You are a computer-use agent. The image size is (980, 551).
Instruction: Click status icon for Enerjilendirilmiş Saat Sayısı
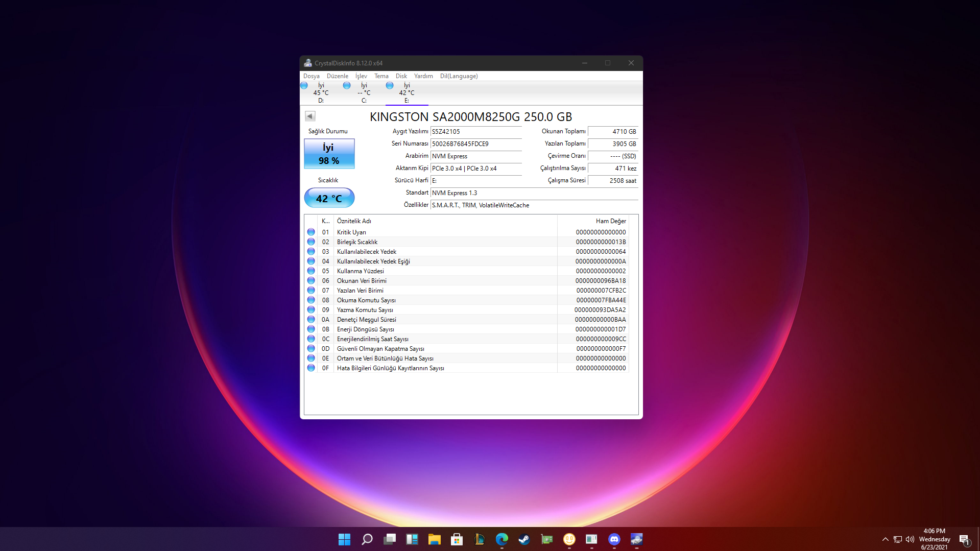311,339
